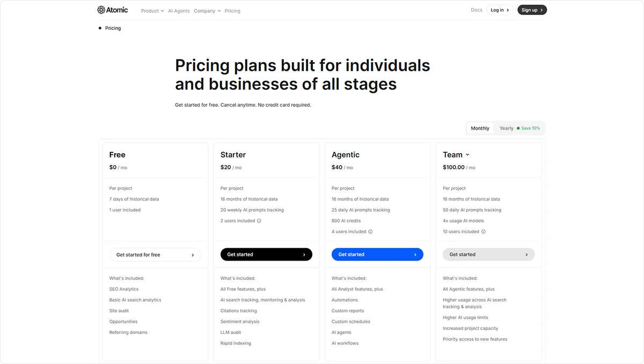Open the Product dropdown menu
Viewport: 644px width, 364px height.
pos(152,10)
